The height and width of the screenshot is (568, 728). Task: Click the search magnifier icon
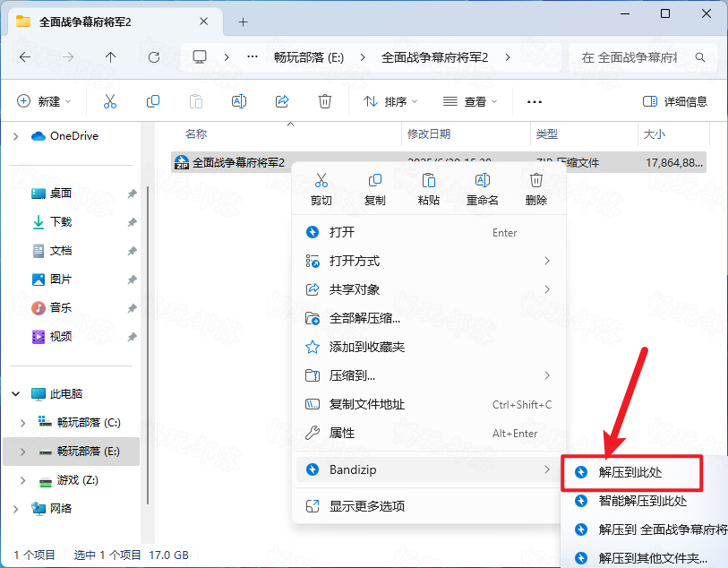click(x=700, y=57)
